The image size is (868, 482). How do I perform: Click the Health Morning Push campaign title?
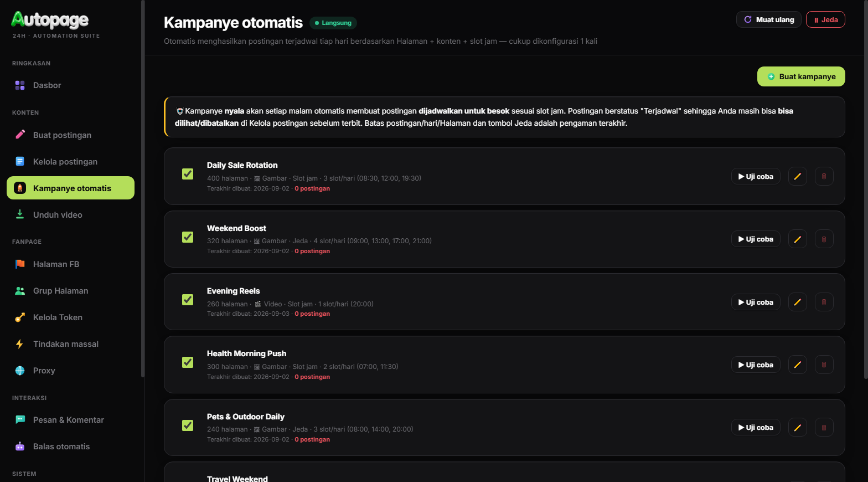(x=247, y=353)
